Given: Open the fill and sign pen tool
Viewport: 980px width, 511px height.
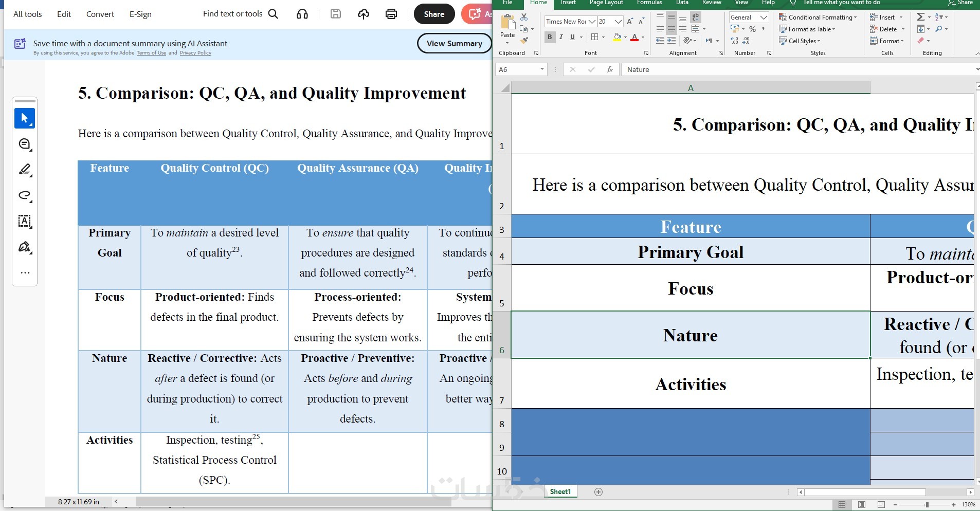Looking at the screenshot, I should coord(25,247).
